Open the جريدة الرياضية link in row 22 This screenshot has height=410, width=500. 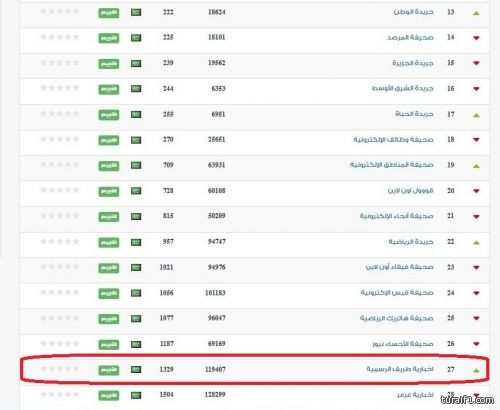(x=411, y=242)
